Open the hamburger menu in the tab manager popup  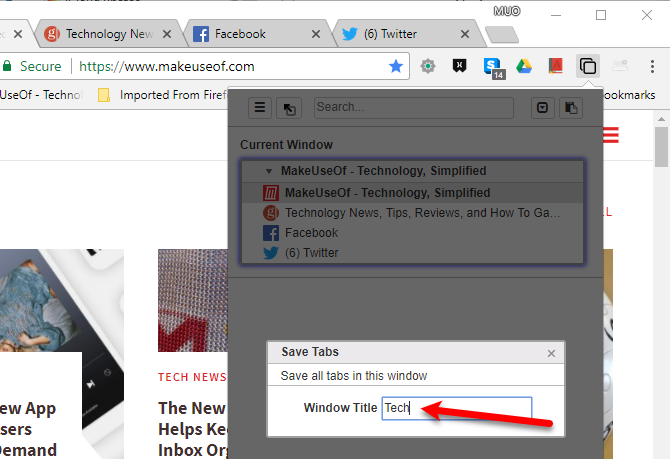[x=259, y=107]
